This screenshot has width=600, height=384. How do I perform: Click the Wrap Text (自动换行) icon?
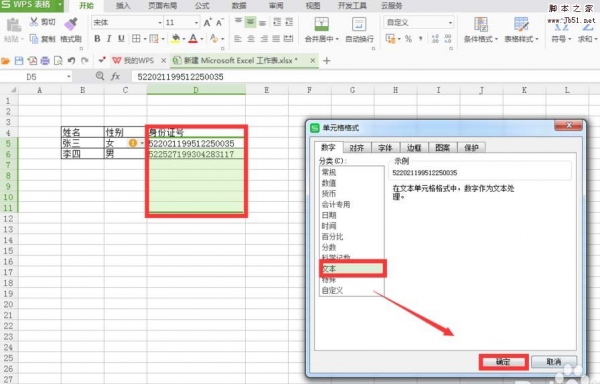pos(359,24)
